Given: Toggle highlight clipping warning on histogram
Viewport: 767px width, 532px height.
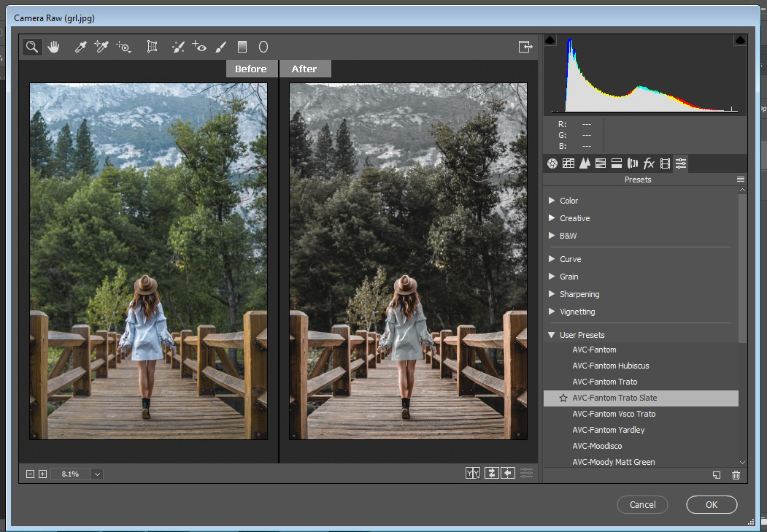Looking at the screenshot, I should tap(740, 40).
